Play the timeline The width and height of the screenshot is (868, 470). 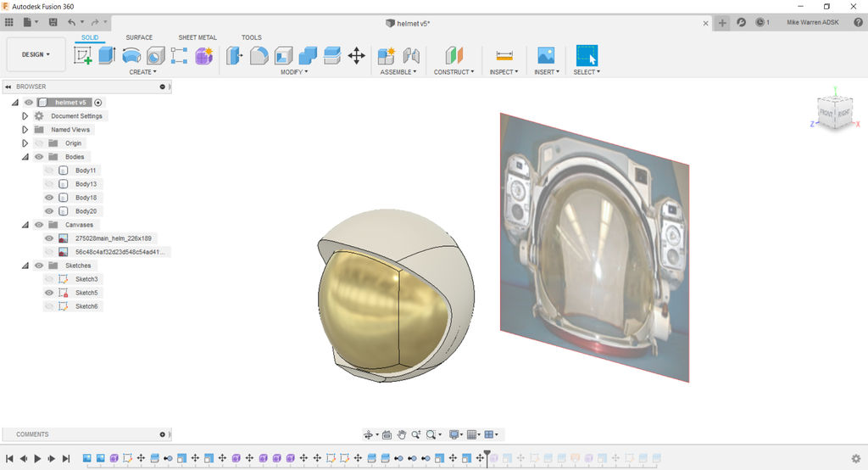tap(37, 458)
